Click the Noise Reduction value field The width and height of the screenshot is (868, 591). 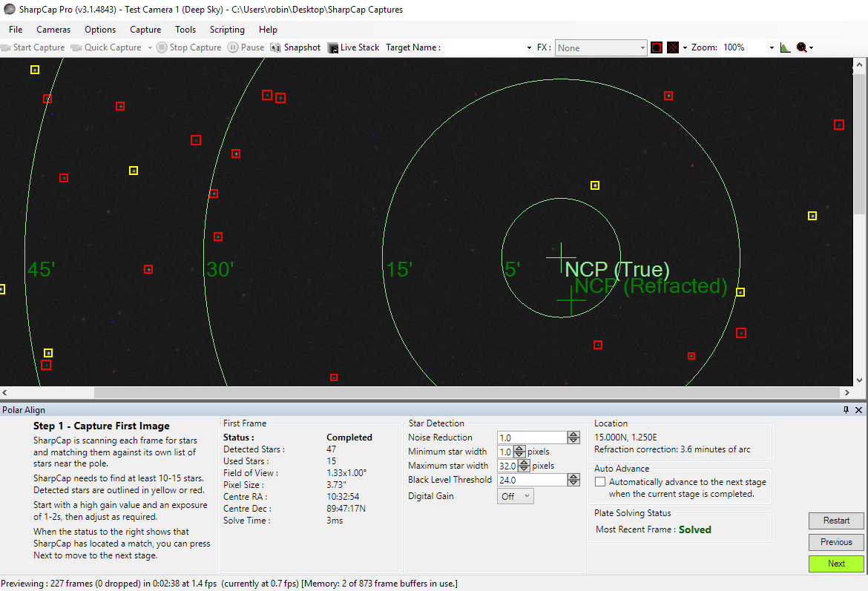pos(532,438)
